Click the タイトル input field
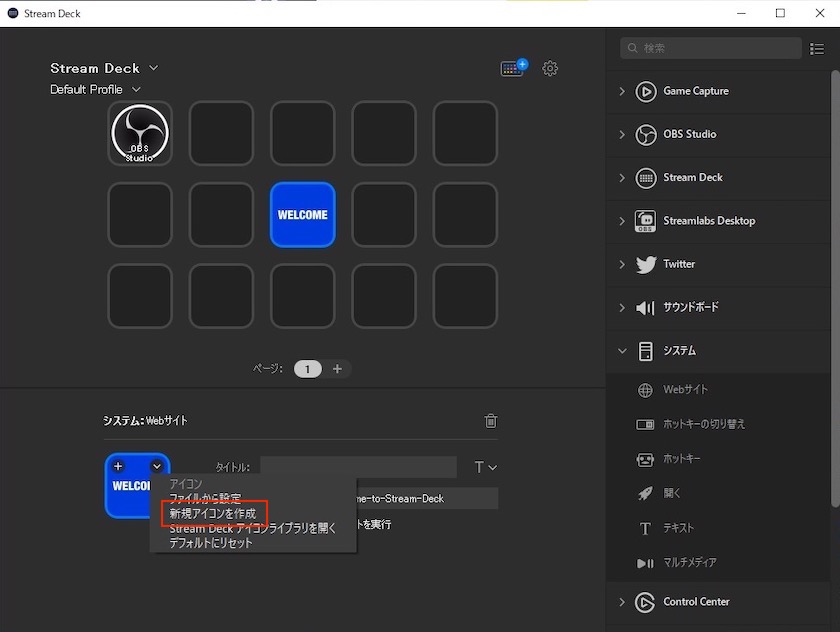 [358, 467]
